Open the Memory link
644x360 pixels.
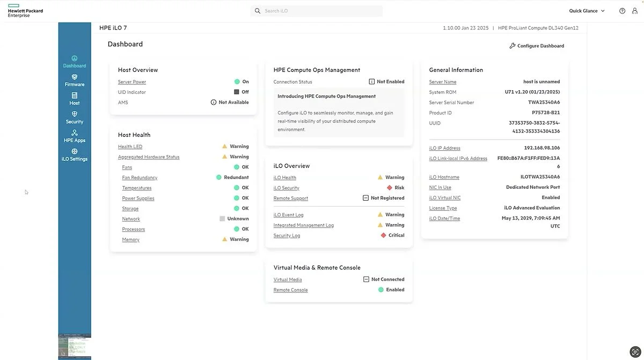click(x=130, y=240)
